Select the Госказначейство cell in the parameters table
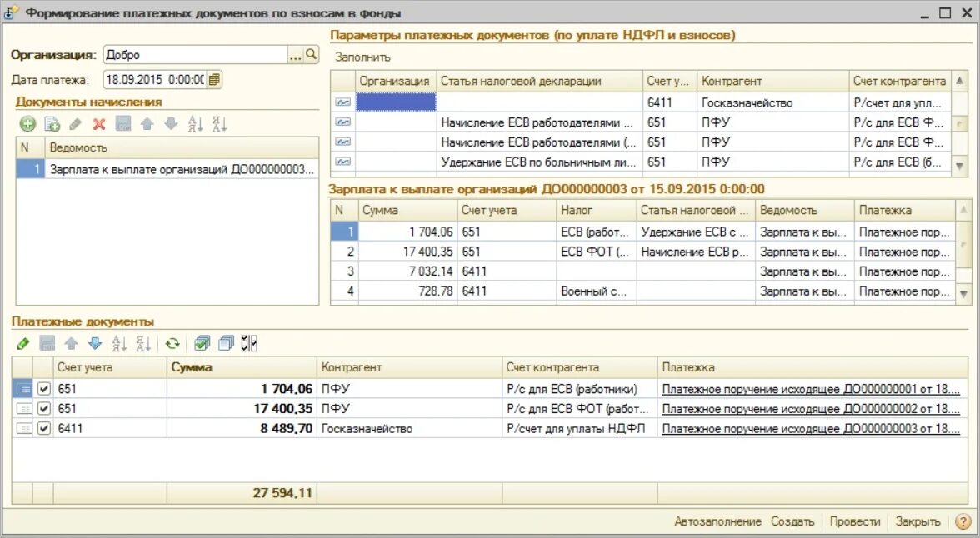The width and height of the screenshot is (980, 538). [x=772, y=102]
